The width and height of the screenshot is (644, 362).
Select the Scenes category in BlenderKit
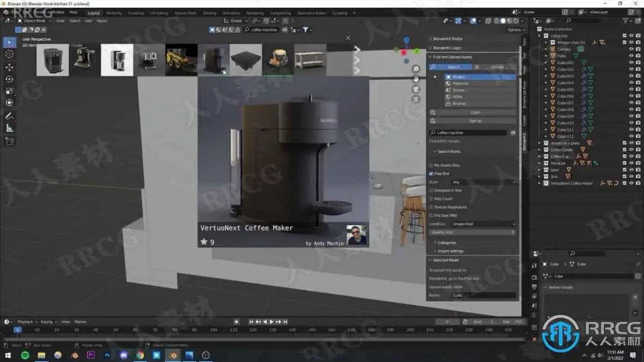[x=473, y=90]
